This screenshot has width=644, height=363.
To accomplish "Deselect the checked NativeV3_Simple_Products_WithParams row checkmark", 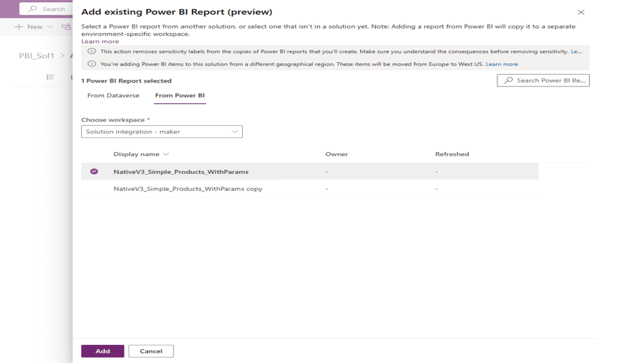I will tap(94, 172).
